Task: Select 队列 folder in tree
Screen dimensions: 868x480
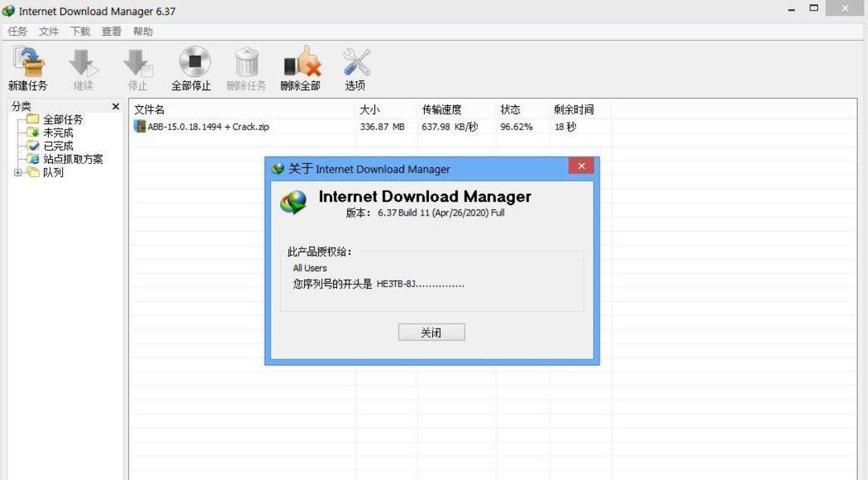Action: click(54, 172)
